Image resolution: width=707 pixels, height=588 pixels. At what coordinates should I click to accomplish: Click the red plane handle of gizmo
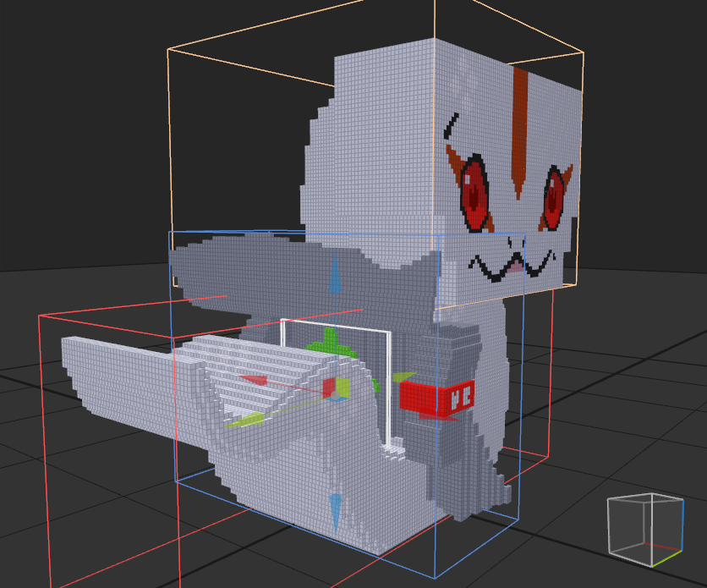point(329,387)
